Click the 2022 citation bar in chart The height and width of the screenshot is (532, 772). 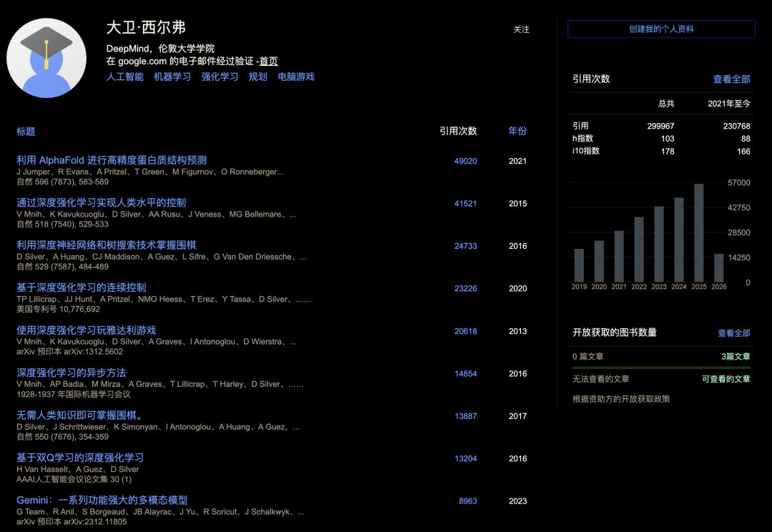point(639,250)
